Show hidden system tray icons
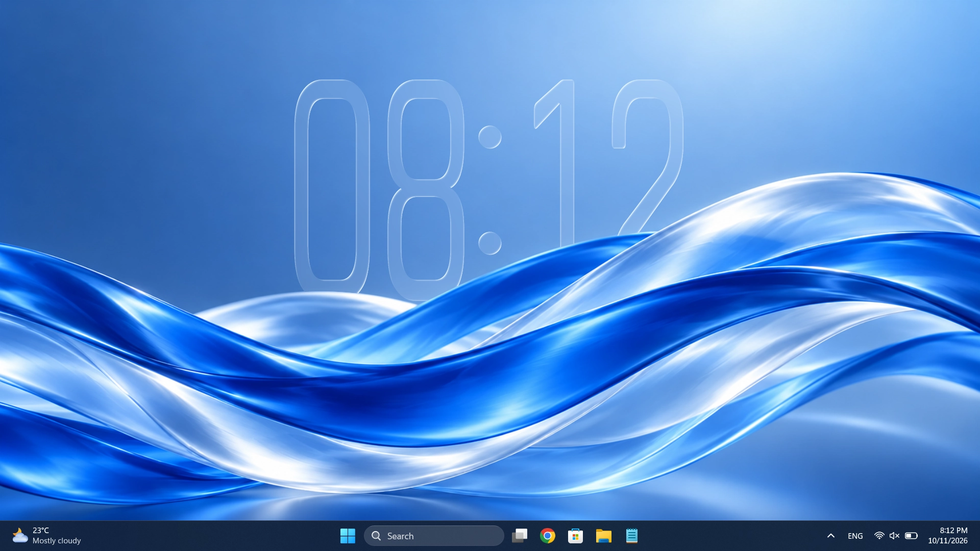Screen dimensions: 980x551 [831, 536]
